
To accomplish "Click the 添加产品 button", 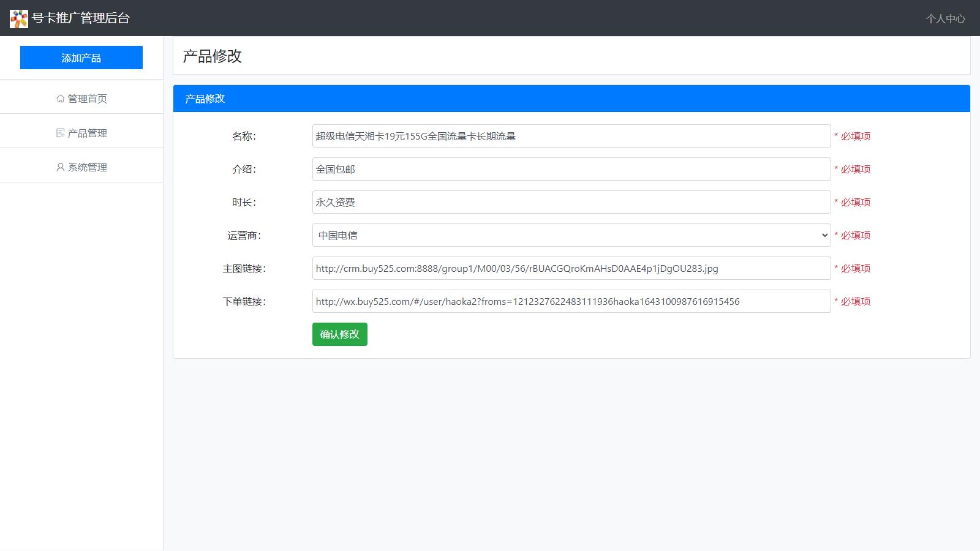I will pos(81,57).
